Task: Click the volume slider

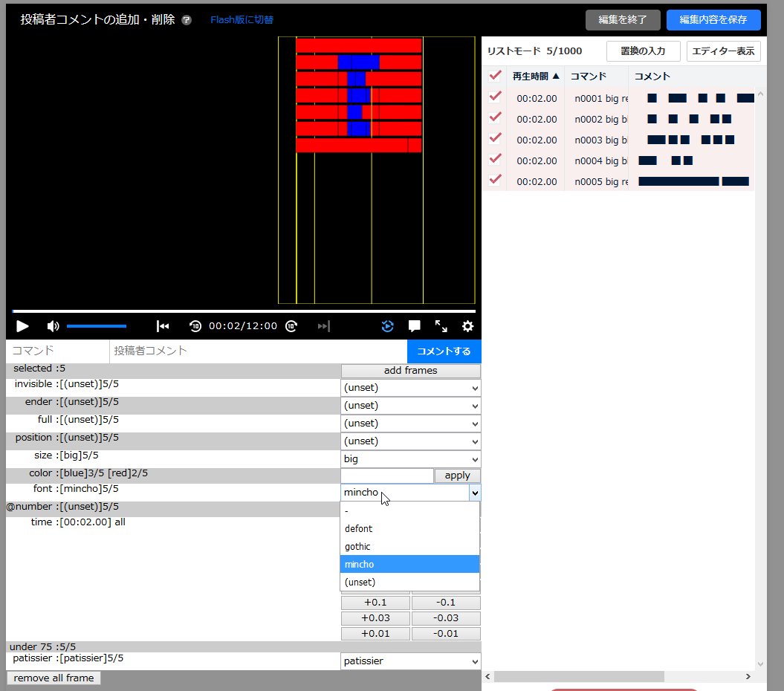Action: (x=97, y=326)
